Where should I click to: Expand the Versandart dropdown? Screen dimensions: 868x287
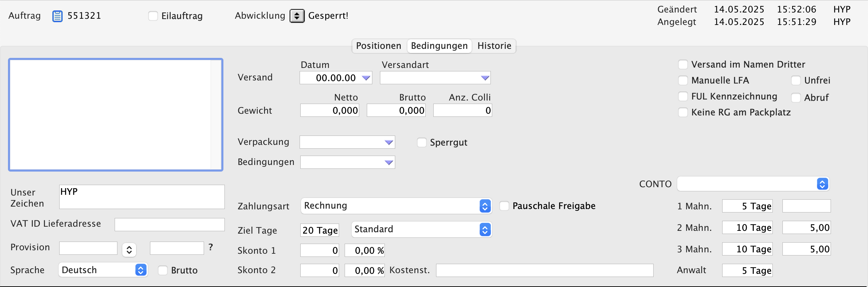tap(485, 78)
